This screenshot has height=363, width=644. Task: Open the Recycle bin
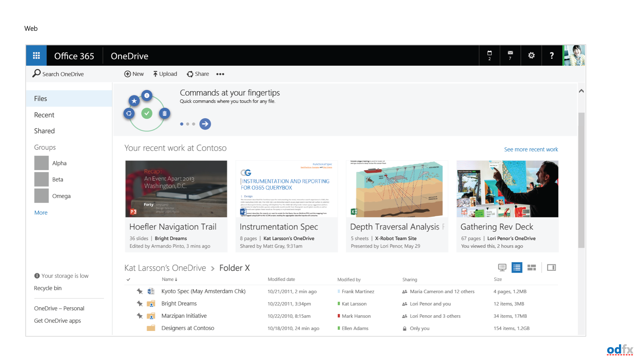(48, 288)
